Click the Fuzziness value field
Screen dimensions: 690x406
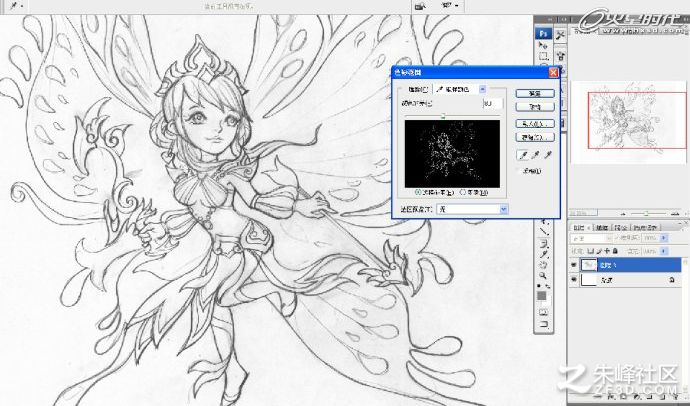tap(493, 103)
